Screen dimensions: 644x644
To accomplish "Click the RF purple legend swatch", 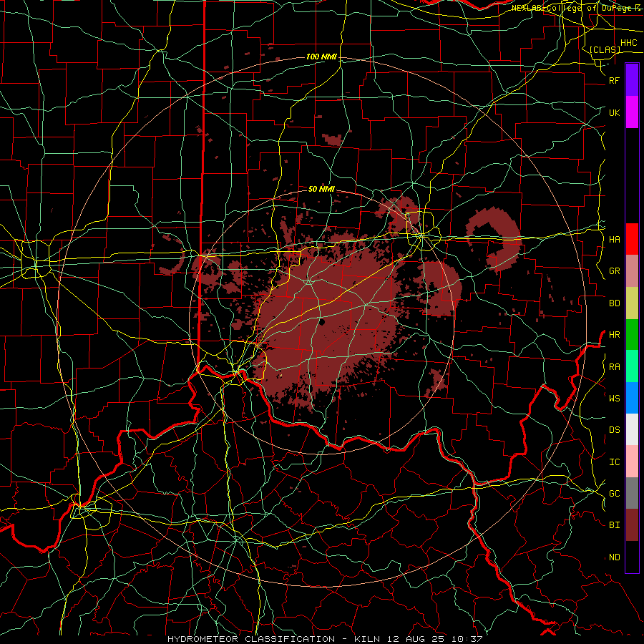I will [x=632, y=80].
